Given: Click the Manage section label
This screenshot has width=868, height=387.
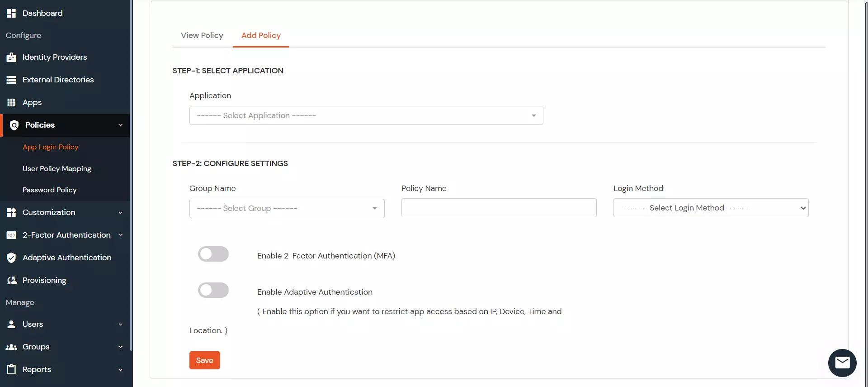Looking at the screenshot, I should [20, 302].
